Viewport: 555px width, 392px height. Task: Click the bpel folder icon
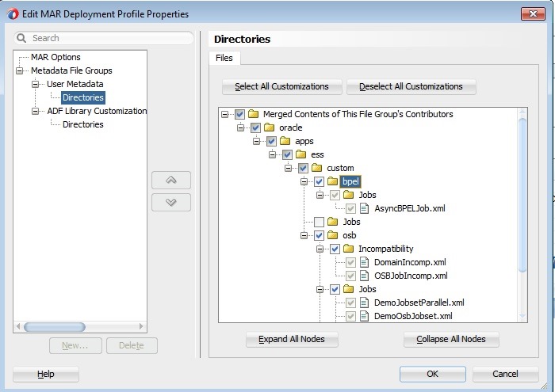pyautogui.click(x=333, y=181)
